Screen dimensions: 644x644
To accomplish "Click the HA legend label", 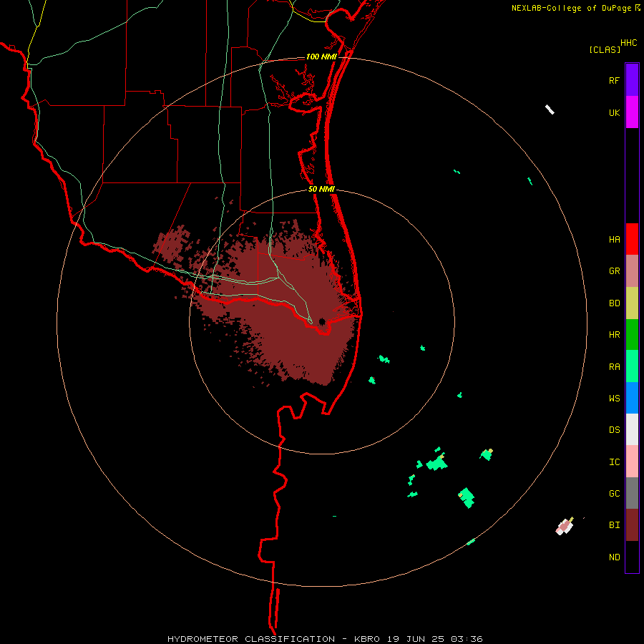I will [x=614, y=240].
